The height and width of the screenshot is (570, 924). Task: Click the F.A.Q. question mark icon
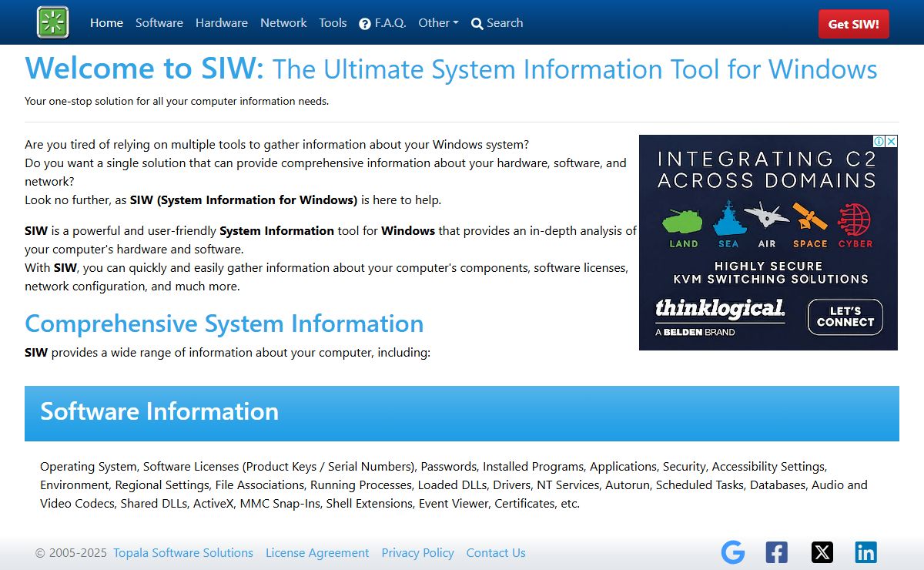click(365, 24)
